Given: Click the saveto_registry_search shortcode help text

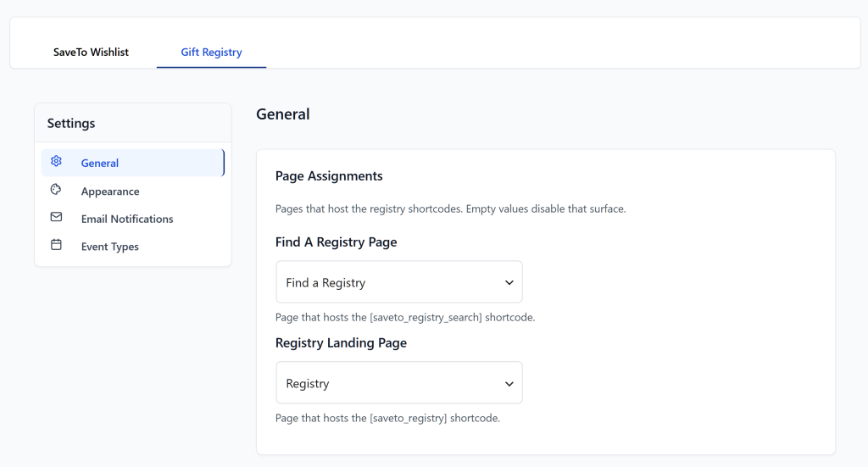Looking at the screenshot, I should 405,318.
